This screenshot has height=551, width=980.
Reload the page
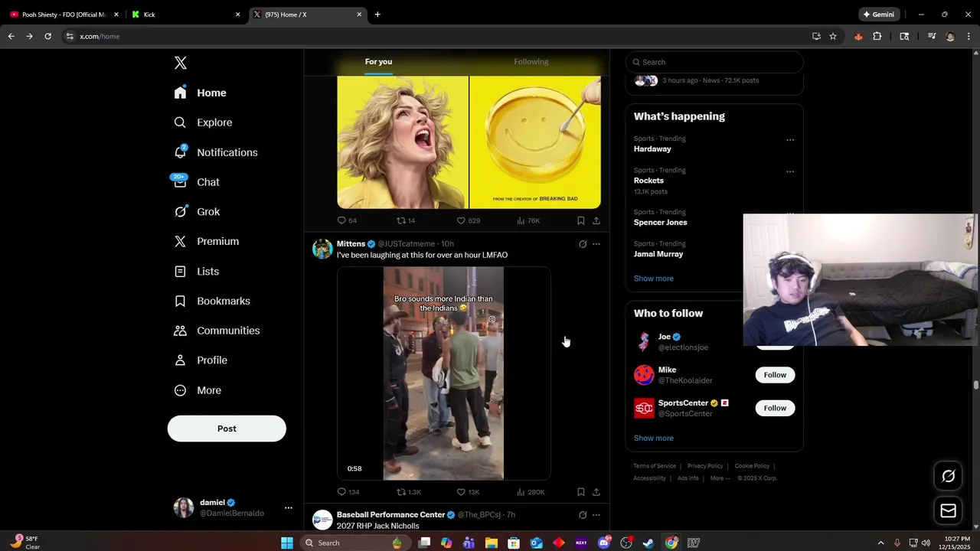47,36
